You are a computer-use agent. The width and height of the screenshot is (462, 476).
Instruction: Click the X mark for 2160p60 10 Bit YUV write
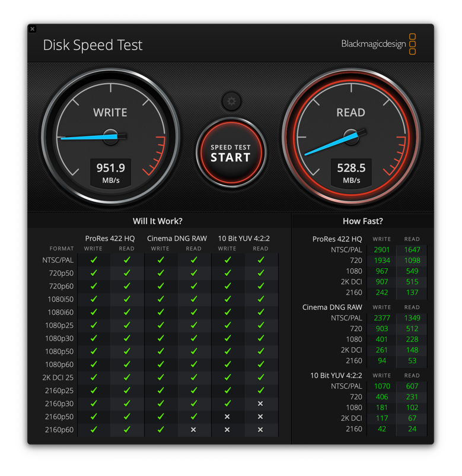click(227, 430)
